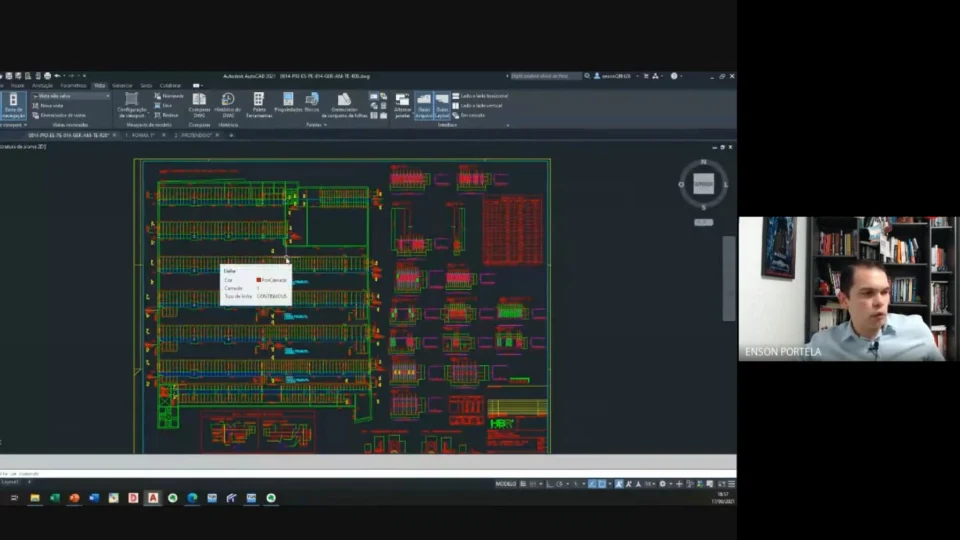960x540 pixels.
Task: Click the Comparar DWG icon
Action: (x=199, y=105)
